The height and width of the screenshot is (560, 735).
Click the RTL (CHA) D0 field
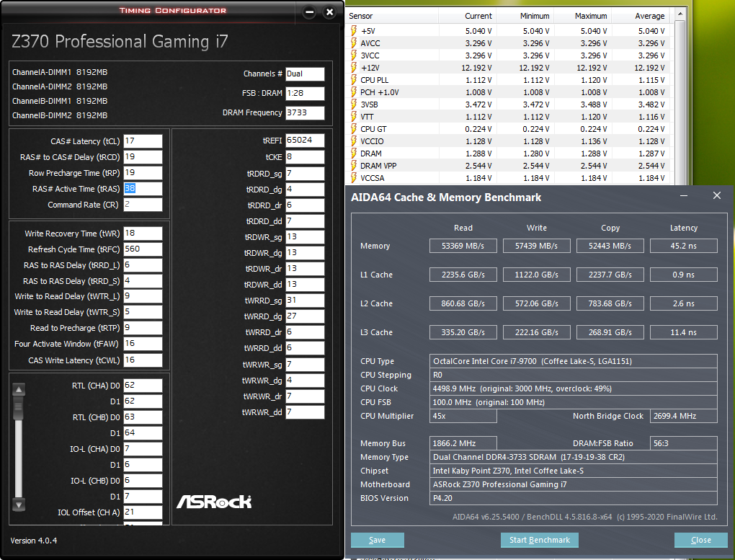[143, 386]
